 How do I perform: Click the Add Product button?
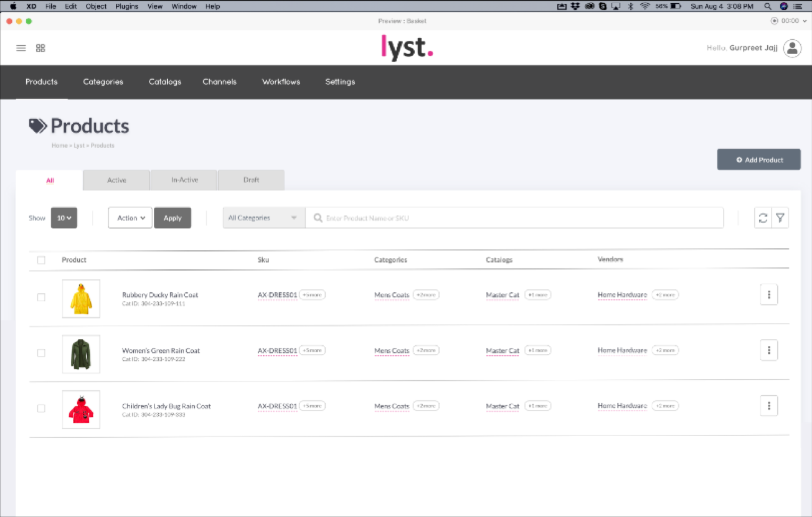[x=758, y=159]
